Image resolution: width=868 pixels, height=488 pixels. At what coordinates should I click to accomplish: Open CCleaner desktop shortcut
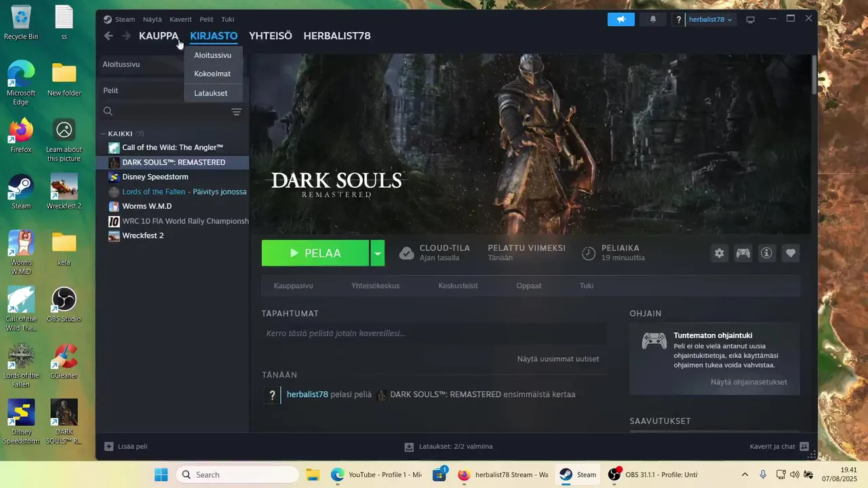(64, 361)
